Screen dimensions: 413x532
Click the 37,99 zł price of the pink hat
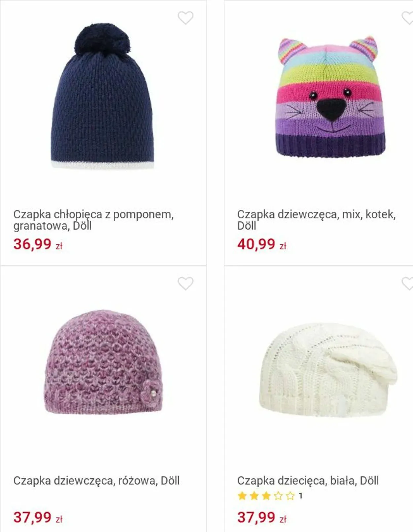[x=38, y=517]
